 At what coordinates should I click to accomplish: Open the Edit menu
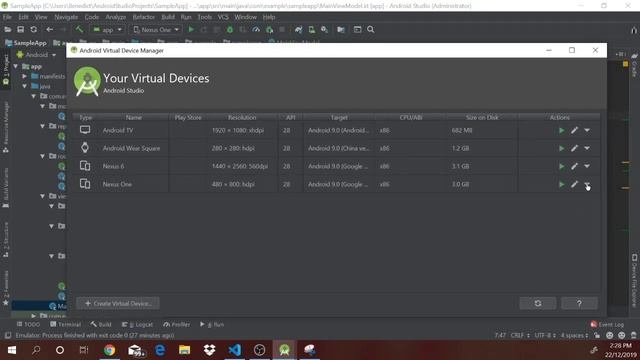(x=23, y=17)
